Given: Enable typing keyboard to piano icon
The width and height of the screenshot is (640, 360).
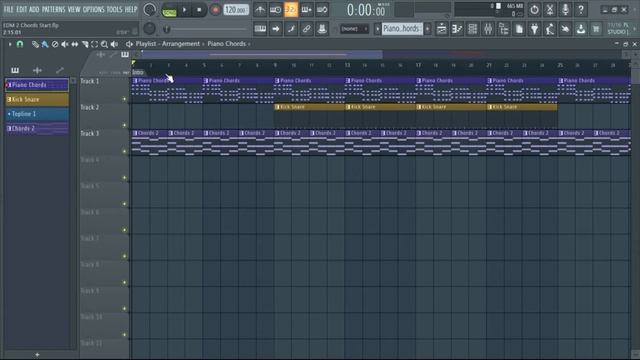Looking at the screenshot, I should click(x=260, y=29).
